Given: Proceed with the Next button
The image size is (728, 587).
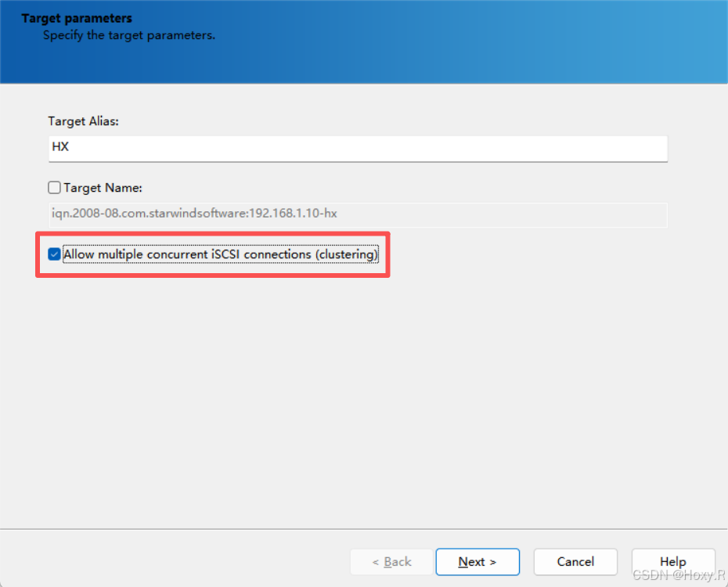Looking at the screenshot, I should pos(478,562).
